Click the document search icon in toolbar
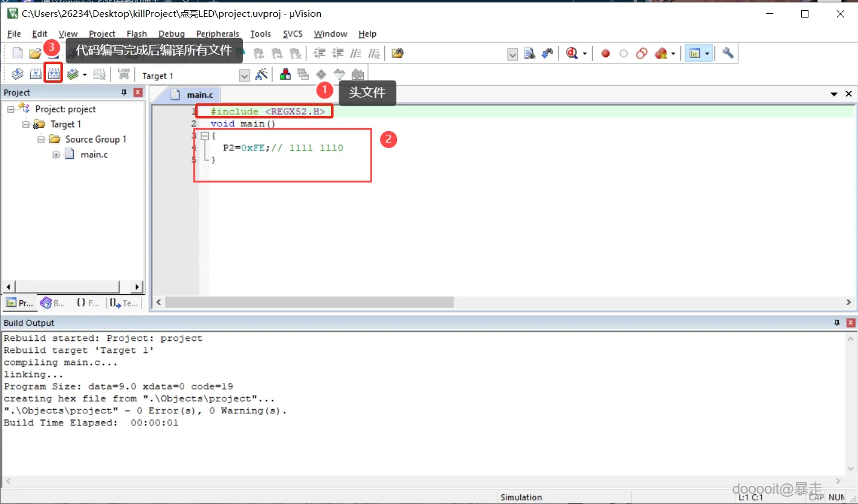 530,53
